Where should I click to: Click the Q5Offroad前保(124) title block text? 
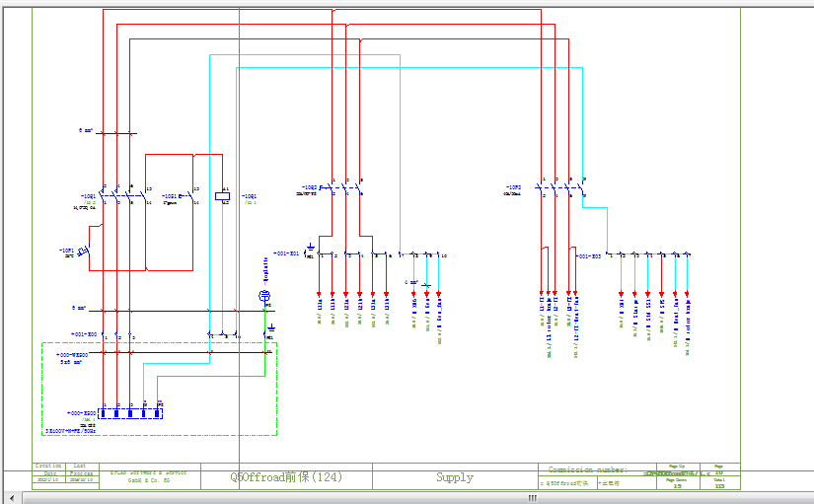click(x=286, y=477)
